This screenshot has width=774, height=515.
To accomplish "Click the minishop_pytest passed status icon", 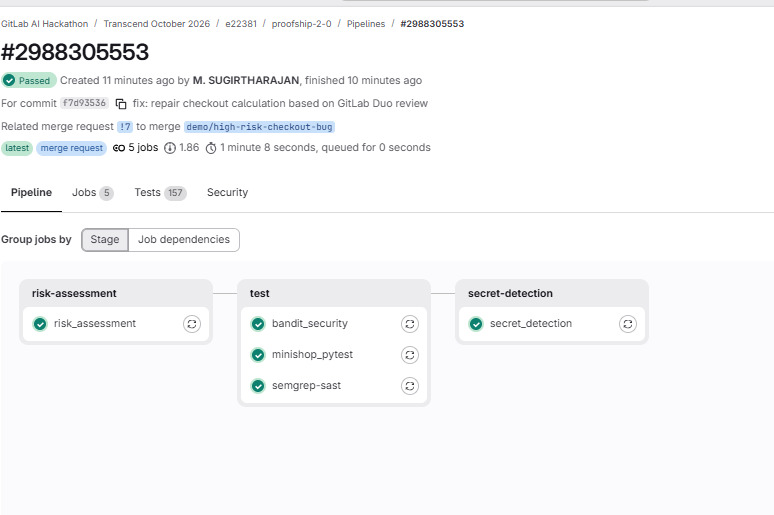I will pos(258,355).
